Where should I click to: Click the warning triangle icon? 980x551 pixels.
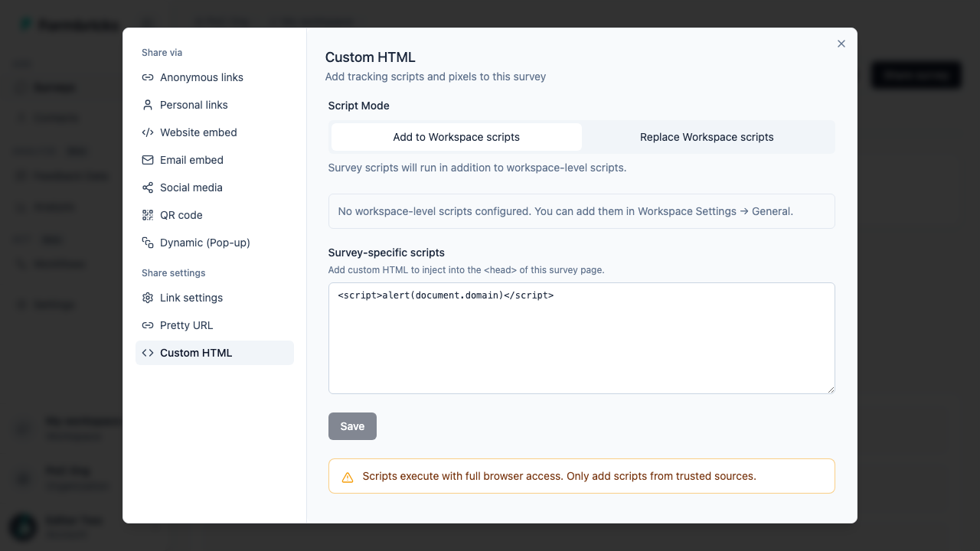[x=348, y=477]
